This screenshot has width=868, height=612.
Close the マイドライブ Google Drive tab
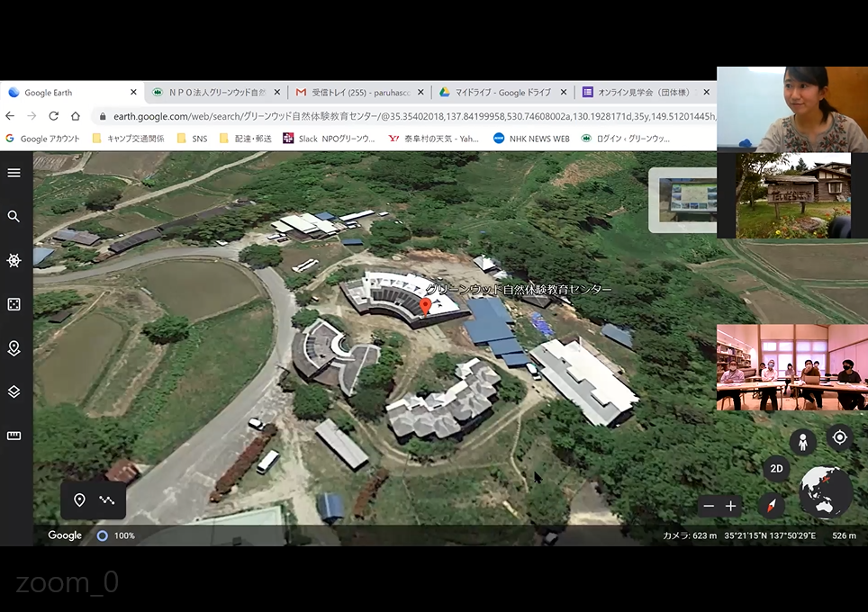click(x=564, y=93)
